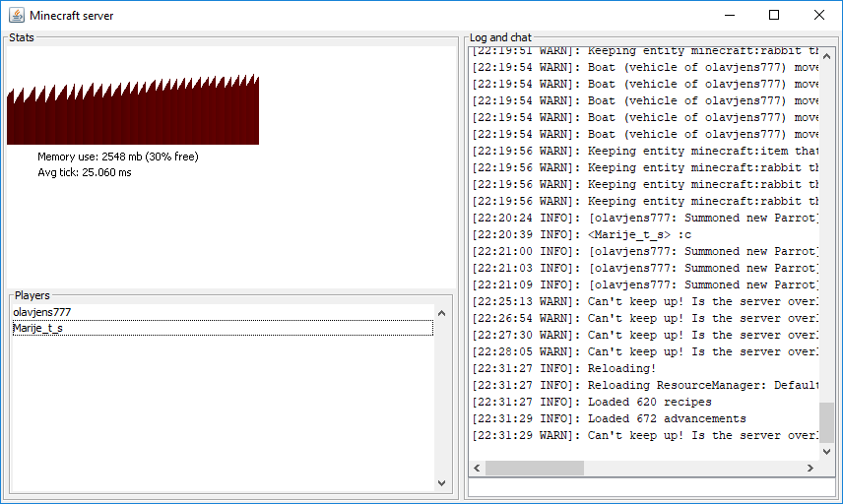Screen dimensions: 843x504
Task: Click the Java icon in the title bar
Action: (17, 15)
